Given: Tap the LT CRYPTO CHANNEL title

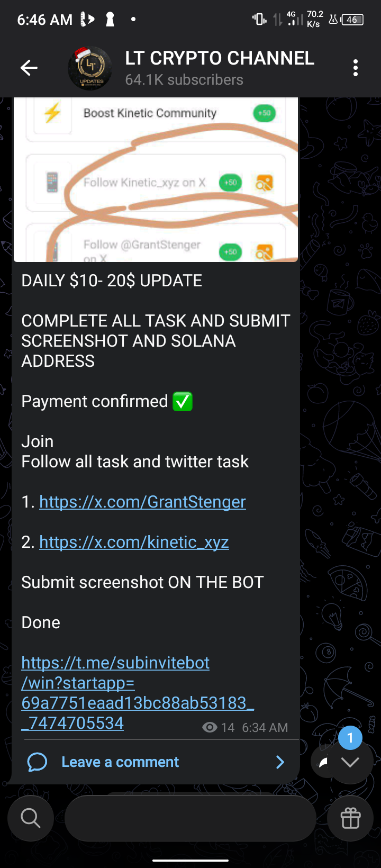Looking at the screenshot, I should pos(220,58).
